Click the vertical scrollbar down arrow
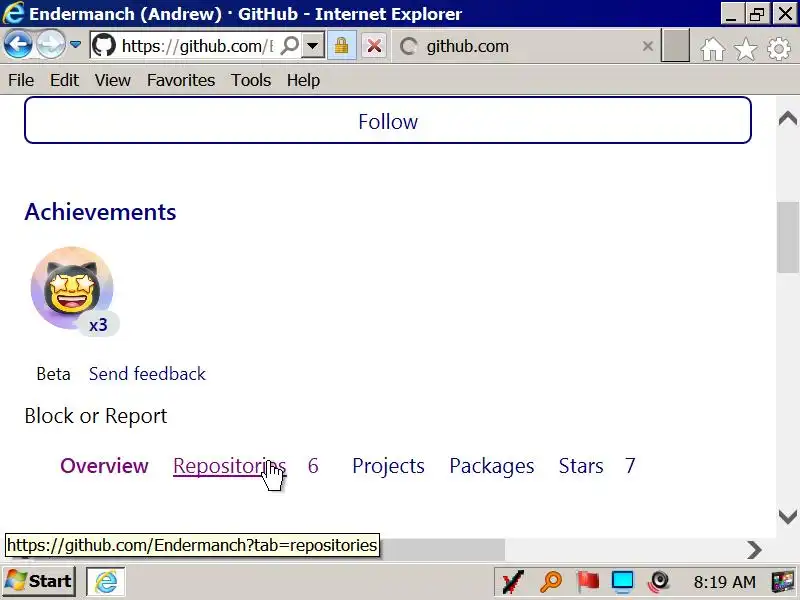The height and width of the screenshot is (600, 800). (788, 517)
